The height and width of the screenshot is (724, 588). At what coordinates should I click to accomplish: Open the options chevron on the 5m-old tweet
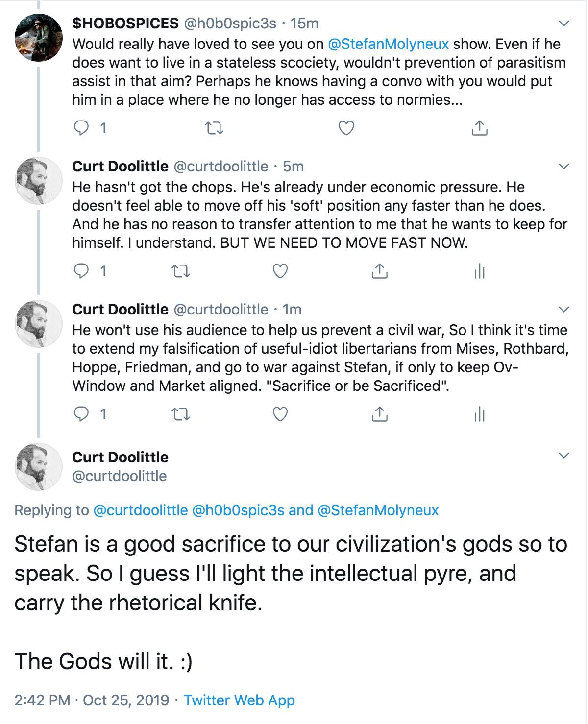(564, 167)
